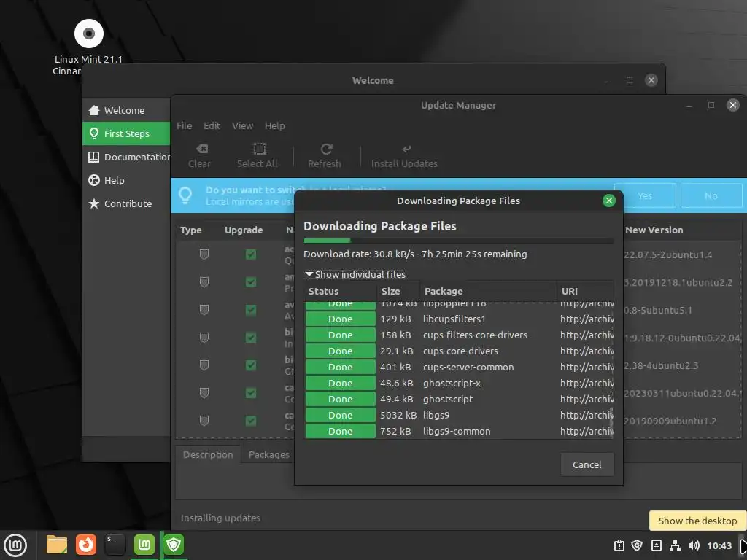747x560 pixels.
Task: Click the lightbulb icon in the mirror banner
Action: 185,195
